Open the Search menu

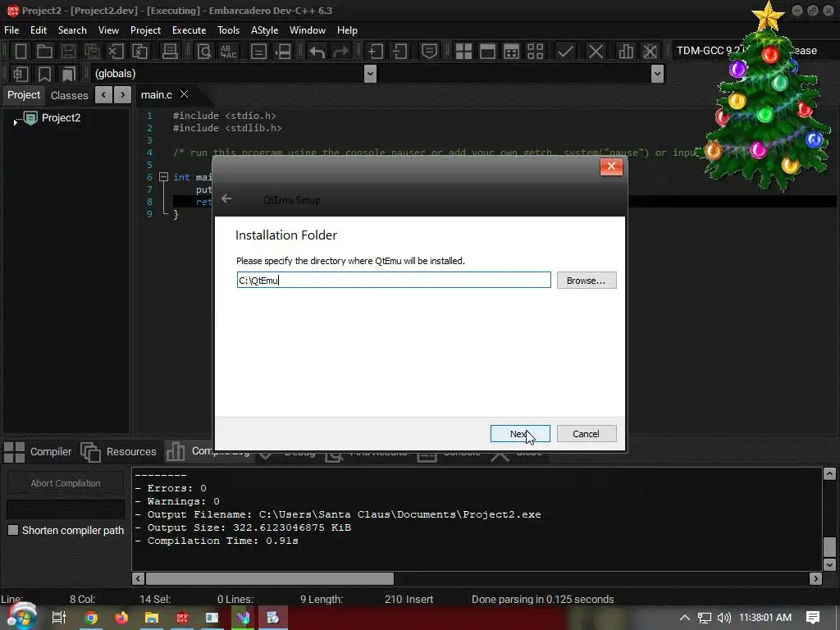pos(72,30)
